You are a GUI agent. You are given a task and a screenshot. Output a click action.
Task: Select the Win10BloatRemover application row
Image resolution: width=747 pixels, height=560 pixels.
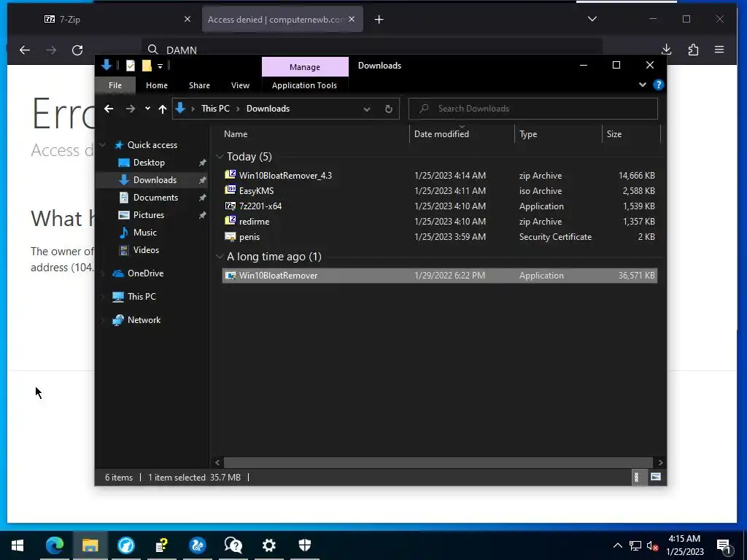438,275
